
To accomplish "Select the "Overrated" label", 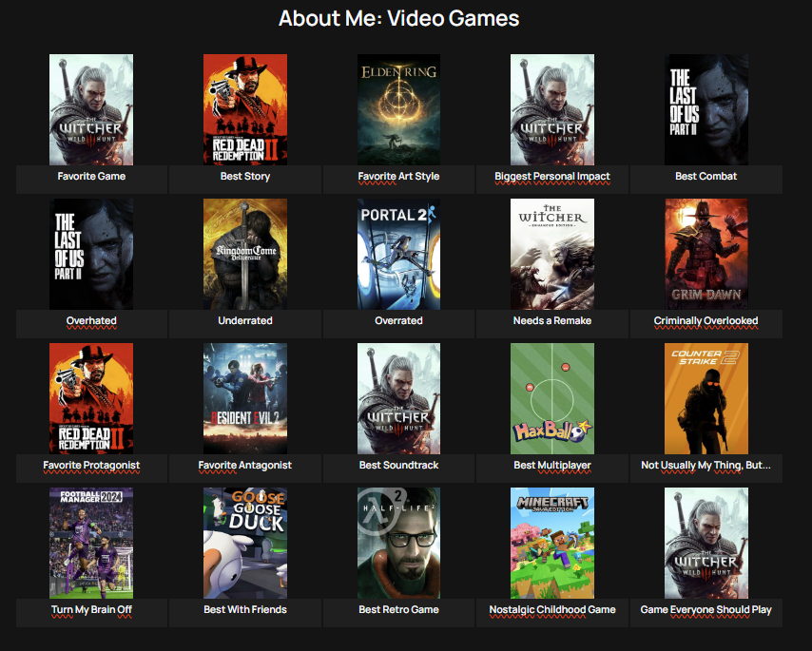I will click(398, 320).
